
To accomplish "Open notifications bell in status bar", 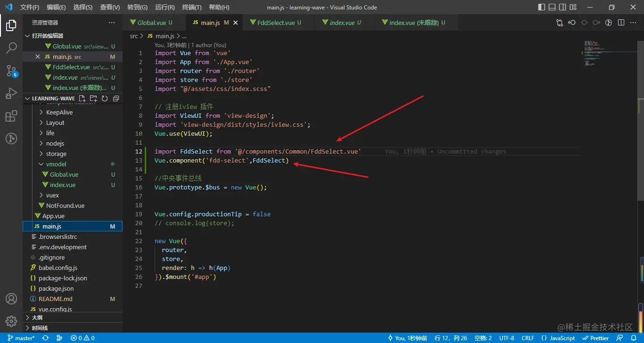I will pyautogui.click(x=635, y=338).
